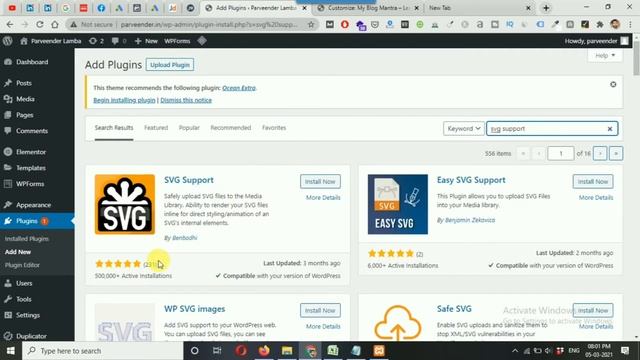Click the SVG Support plugin logo

click(x=125, y=204)
